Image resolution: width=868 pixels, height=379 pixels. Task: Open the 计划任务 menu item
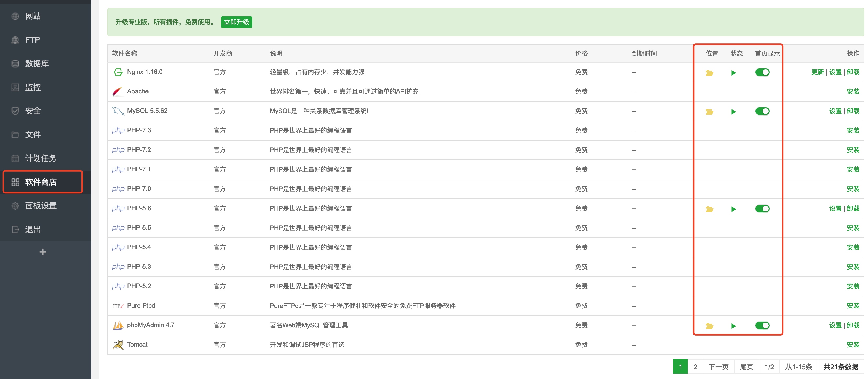click(45, 158)
